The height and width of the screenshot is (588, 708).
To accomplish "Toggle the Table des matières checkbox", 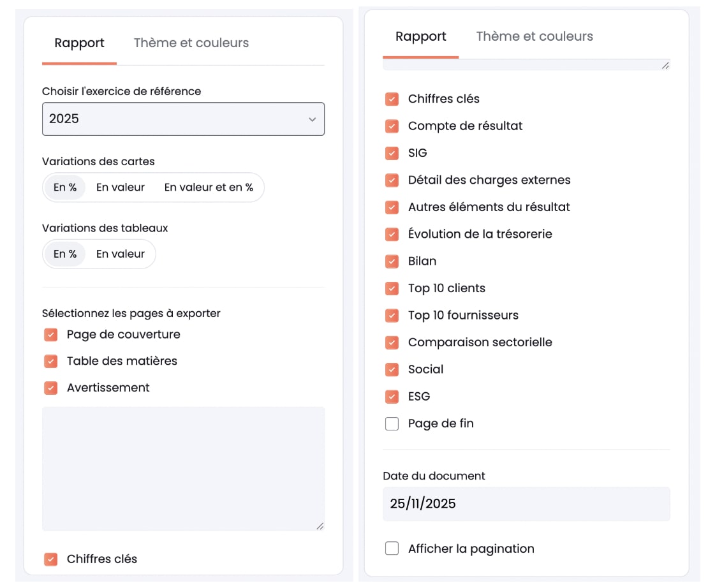I will [50, 362].
